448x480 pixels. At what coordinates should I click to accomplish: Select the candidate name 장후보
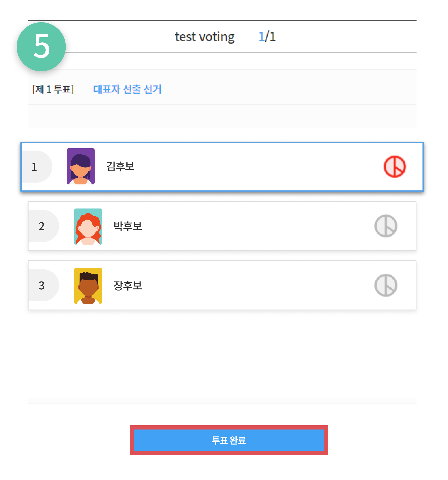pos(128,285)
